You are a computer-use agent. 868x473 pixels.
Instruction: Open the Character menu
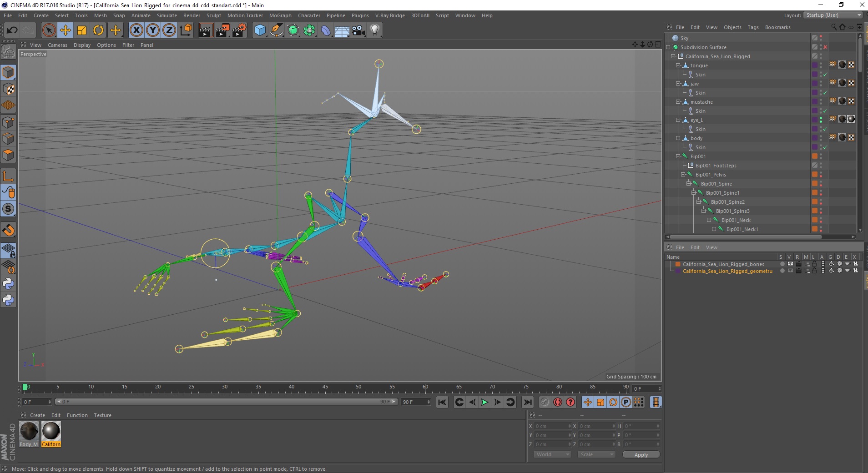(309, 15)
